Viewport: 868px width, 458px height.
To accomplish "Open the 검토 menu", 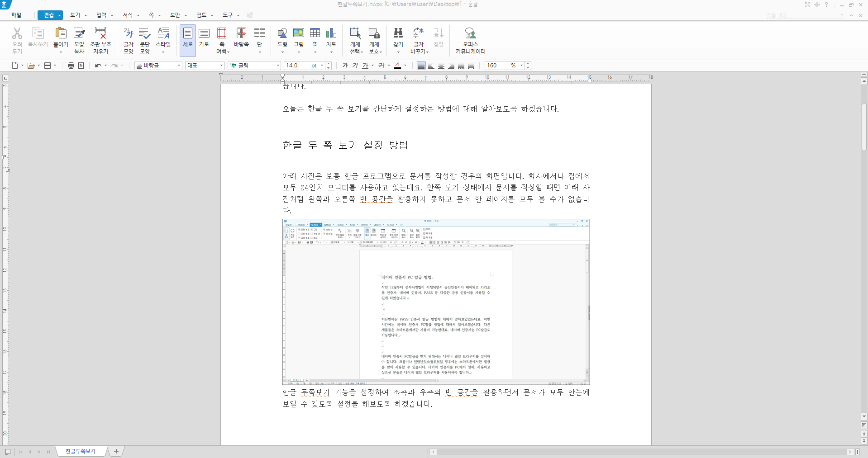I will click(201, 15).
